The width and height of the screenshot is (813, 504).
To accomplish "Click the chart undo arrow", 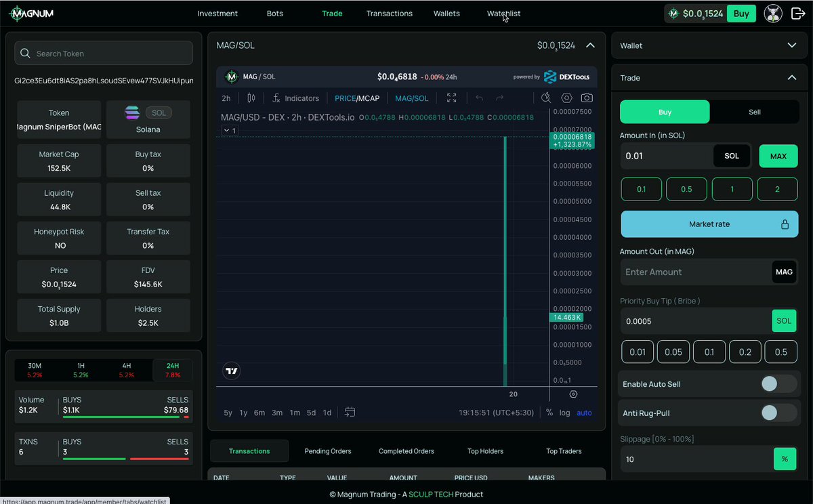I will [479, 98].
